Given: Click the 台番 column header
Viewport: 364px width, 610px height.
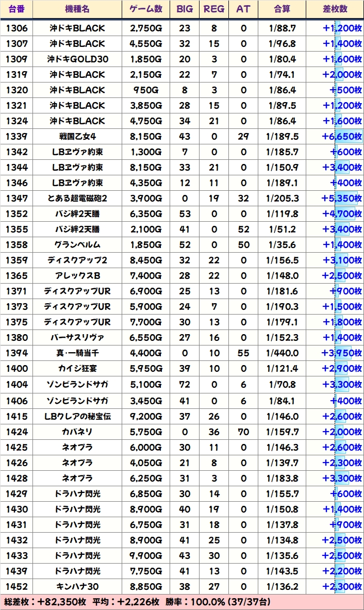Looking at the screenshot, I should 16,9.
